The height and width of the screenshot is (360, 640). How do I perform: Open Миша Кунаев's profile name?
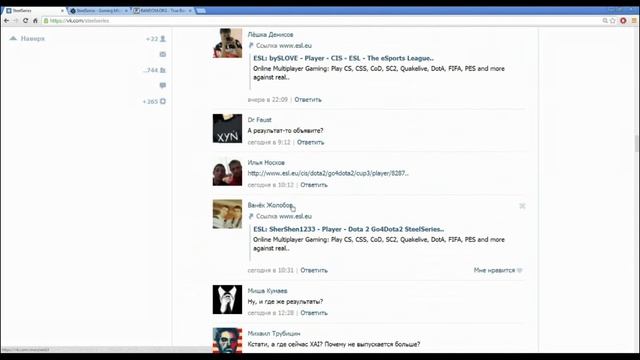(x=267, y=291)
